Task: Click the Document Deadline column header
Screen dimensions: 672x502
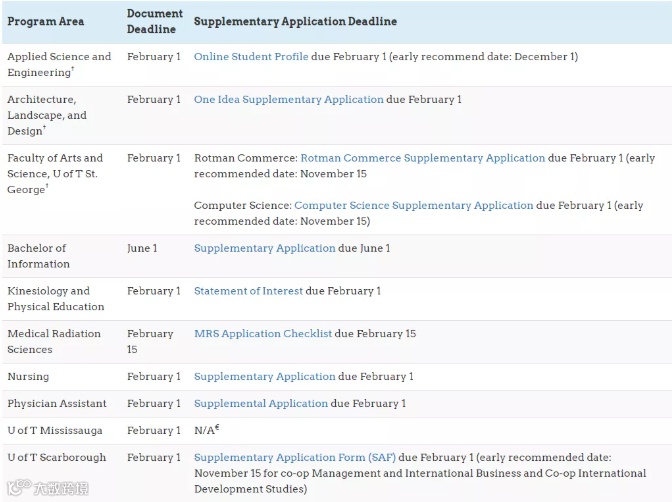Action: tap(154, 21)
